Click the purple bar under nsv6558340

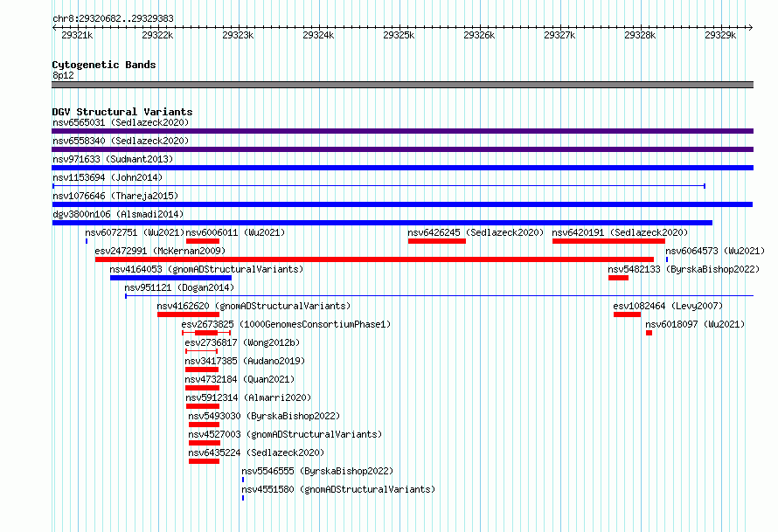point(402,149)
